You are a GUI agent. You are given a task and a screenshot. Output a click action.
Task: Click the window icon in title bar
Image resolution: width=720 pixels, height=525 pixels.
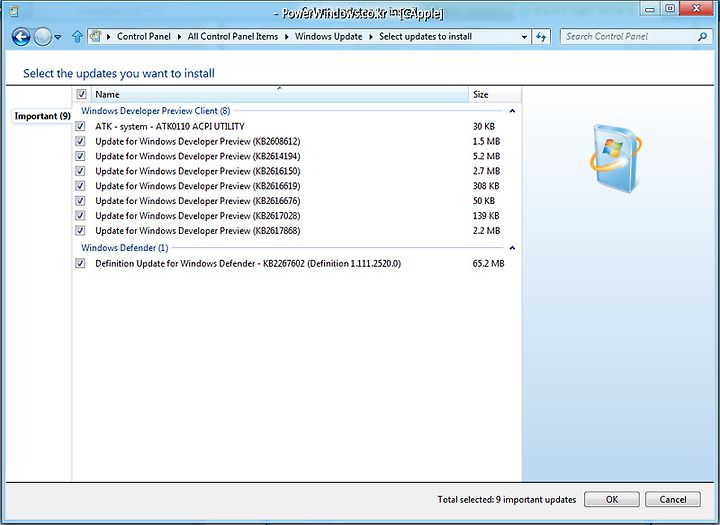pos(14,11)
